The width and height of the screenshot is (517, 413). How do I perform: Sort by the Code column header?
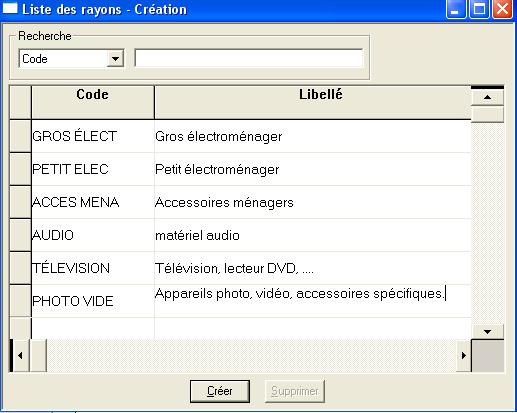click(x=93, y=102)
